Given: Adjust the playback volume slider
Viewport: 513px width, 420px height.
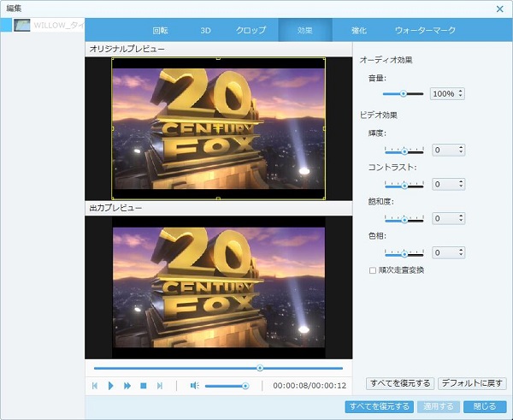Looking at the screenshot, I should tap(227, 386).
